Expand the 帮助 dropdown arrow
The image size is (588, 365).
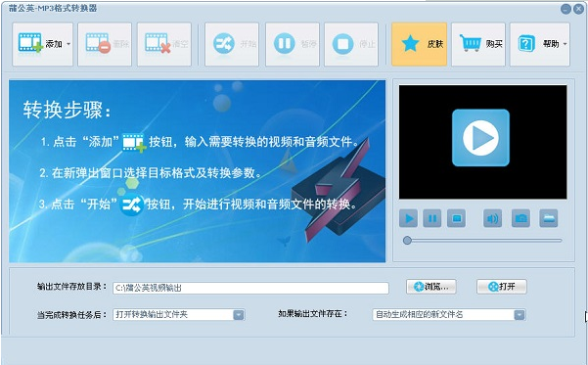[565, 44]
